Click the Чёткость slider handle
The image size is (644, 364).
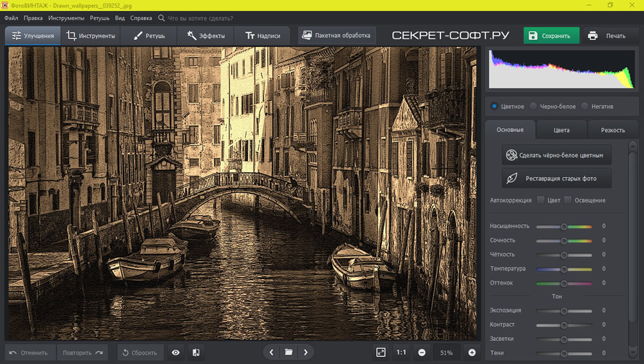click(564, 255)
